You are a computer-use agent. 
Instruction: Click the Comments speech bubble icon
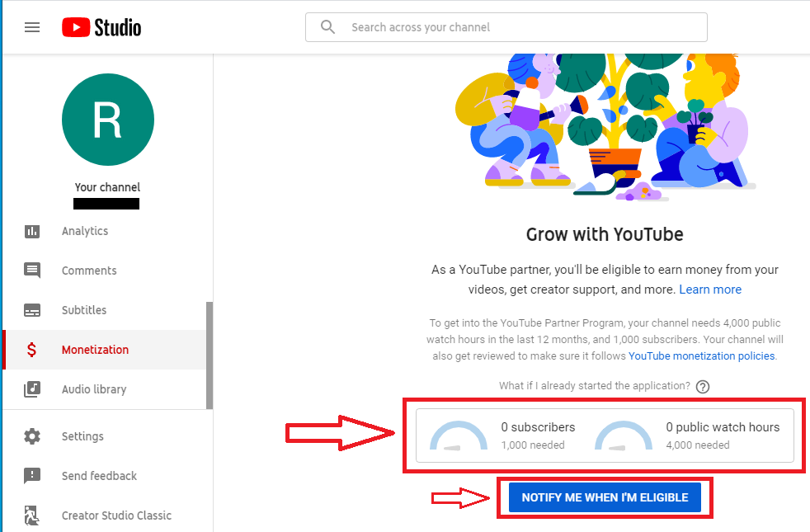point(32,271)
